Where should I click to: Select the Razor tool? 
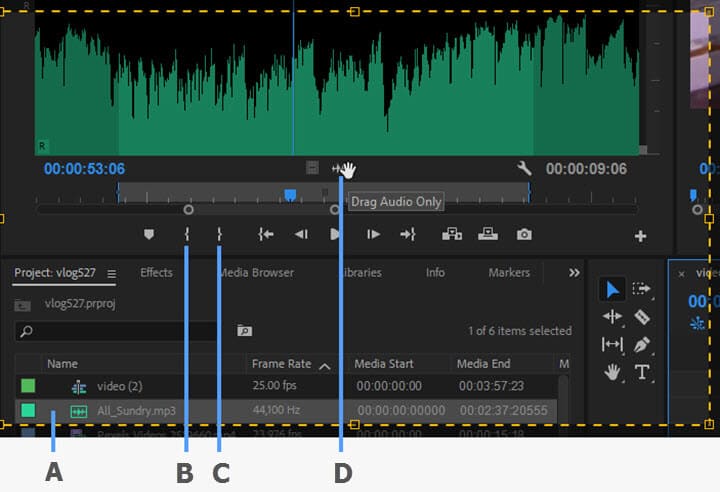click(642, 317)
